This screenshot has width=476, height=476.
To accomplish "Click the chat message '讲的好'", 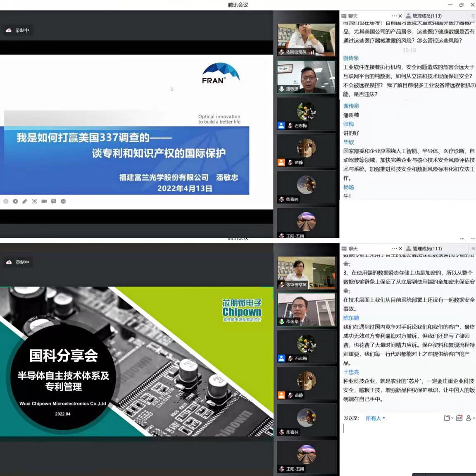I will click(351, 133).
